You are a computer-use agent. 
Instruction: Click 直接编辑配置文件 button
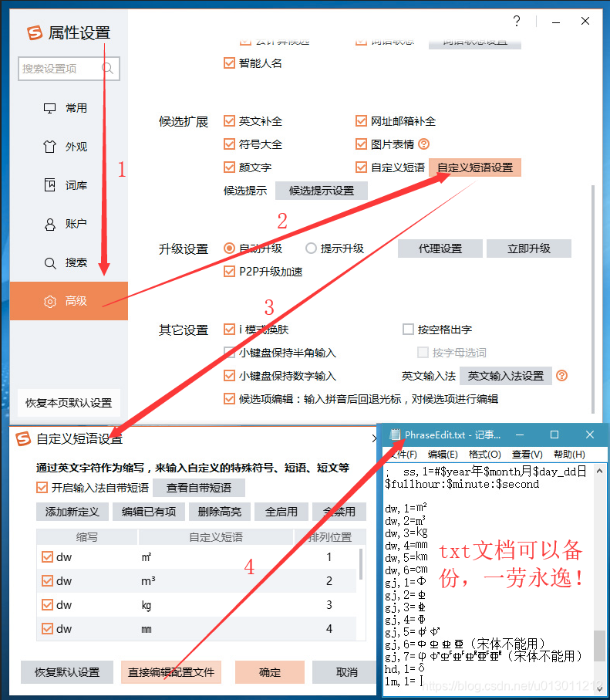point(171,672)
